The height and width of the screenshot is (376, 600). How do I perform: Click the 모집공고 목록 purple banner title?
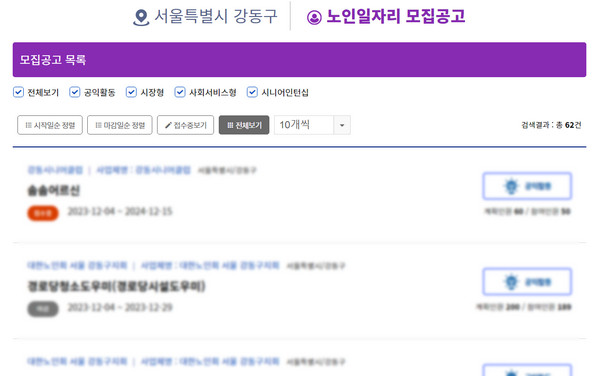(53, 60)
